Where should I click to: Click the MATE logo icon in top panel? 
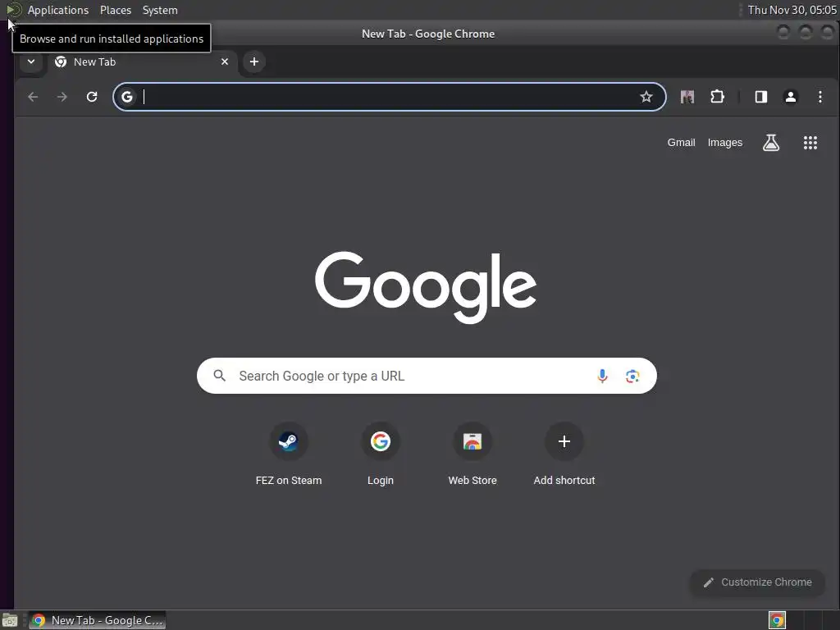pos(13,10)
